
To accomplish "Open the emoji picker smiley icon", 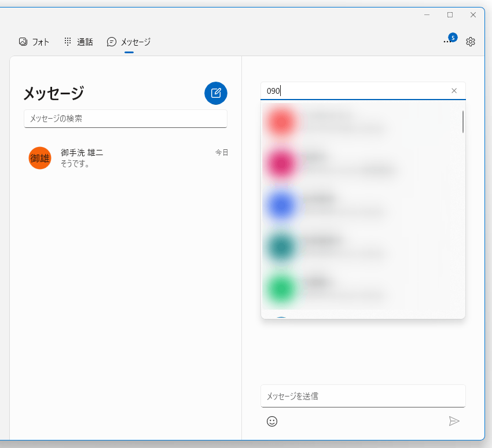I will (x=272, y=421).
